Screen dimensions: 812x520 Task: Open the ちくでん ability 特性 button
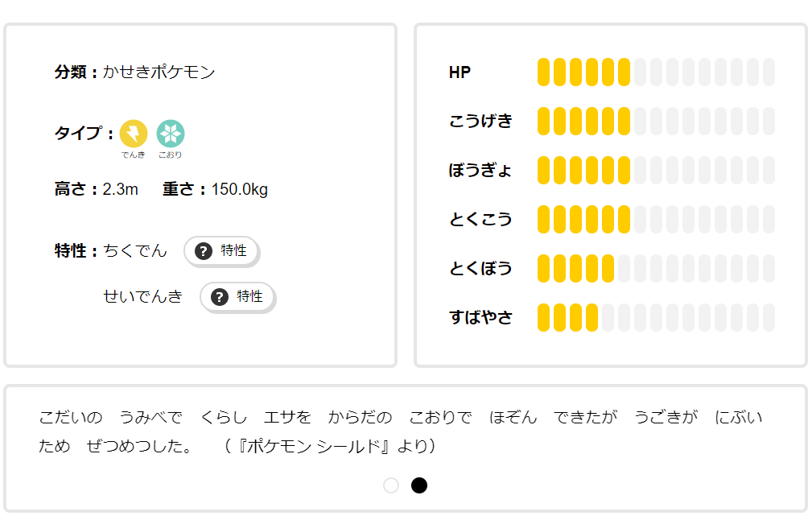pyautogui.click(x=221, y=251)
